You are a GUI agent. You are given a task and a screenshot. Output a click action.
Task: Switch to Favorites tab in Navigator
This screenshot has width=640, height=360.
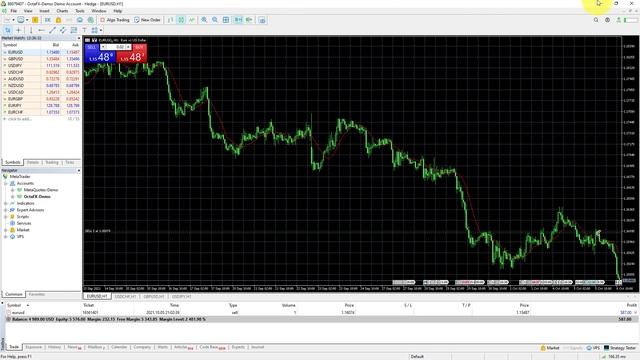point(37,294)
